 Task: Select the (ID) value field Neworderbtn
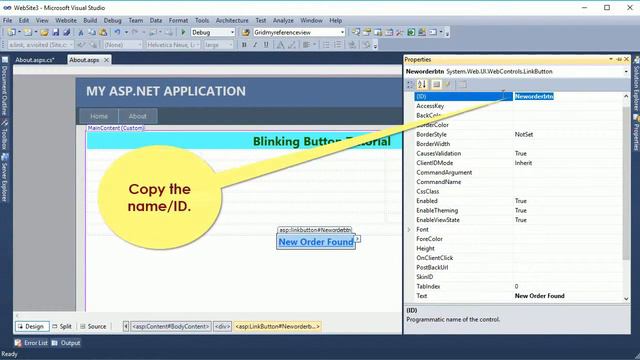click(x=567, y=96)
